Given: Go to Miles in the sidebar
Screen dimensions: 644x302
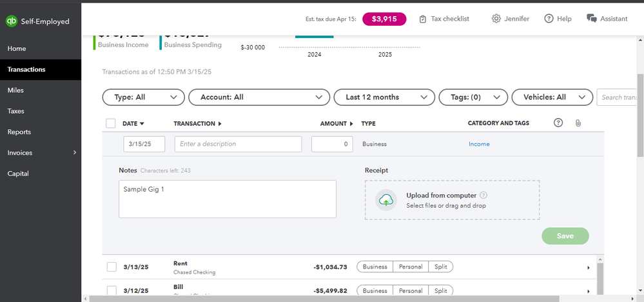Looking at the screenshot, I should point(16,90).
